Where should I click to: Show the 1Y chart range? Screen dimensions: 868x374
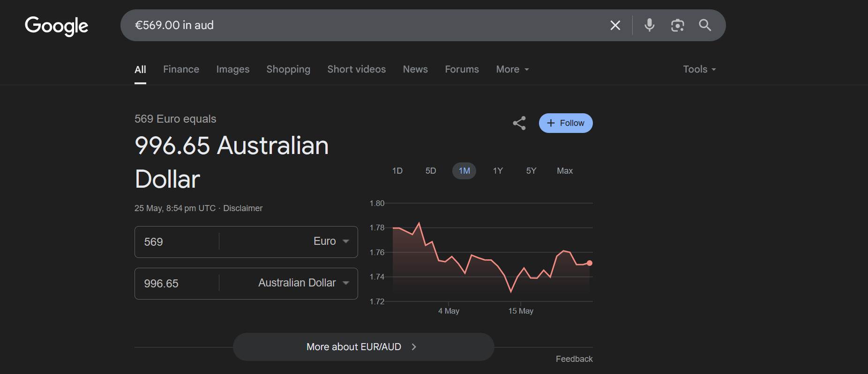[x=497, y=171]
